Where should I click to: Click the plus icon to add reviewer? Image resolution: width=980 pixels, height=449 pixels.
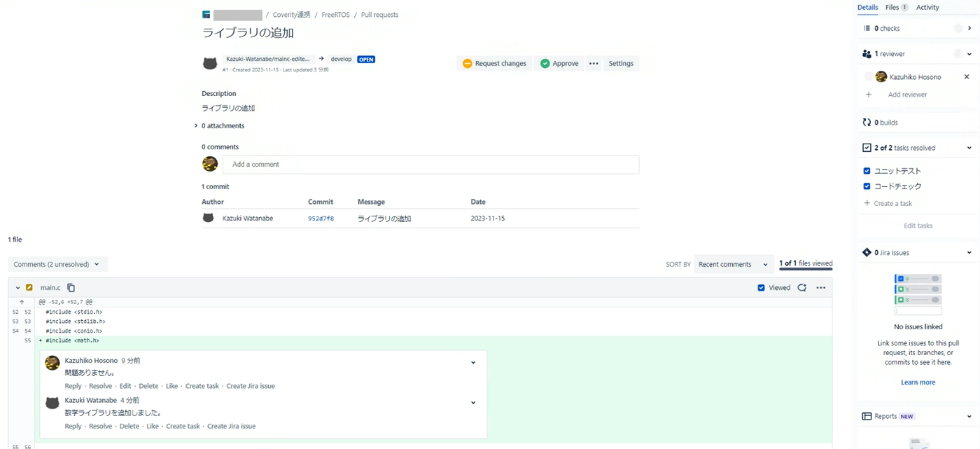(869, 95)
